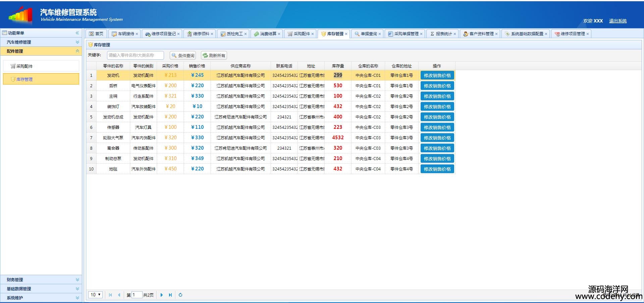Expand the 财务管理 menu section
The image size is (644, 303).
41,280
